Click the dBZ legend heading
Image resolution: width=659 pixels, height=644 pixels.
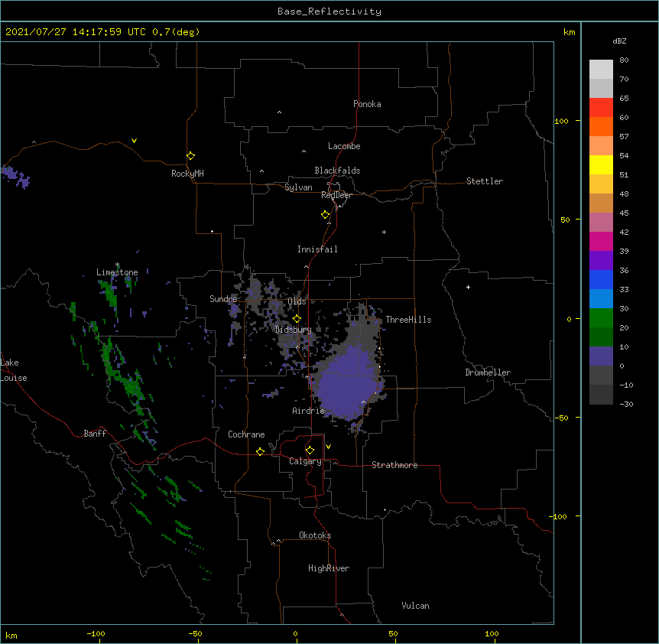tap(619, 41)
